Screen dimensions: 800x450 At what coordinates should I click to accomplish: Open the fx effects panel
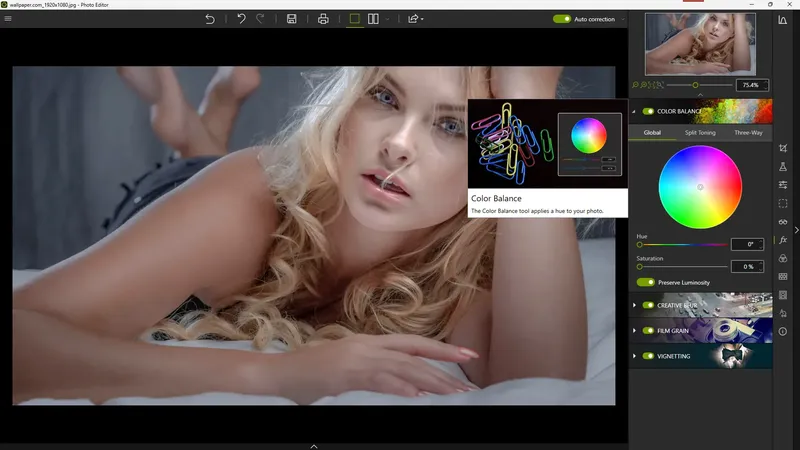click(783, 240)
